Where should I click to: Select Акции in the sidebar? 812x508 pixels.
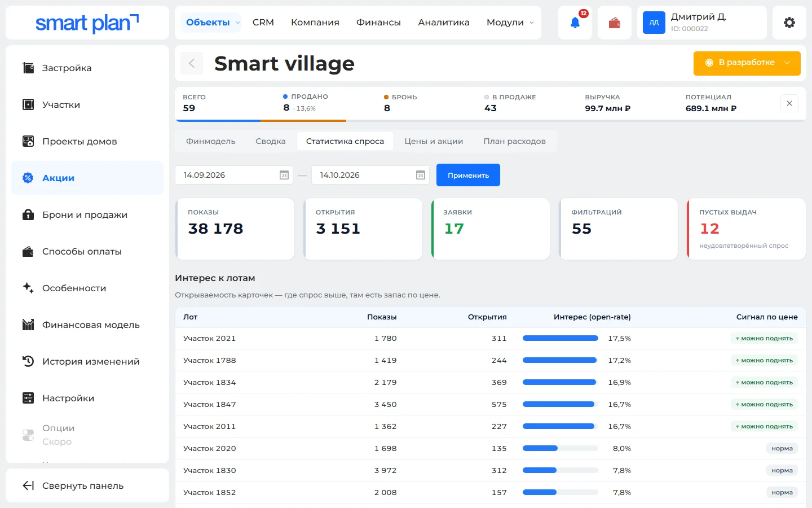point(87,178)
